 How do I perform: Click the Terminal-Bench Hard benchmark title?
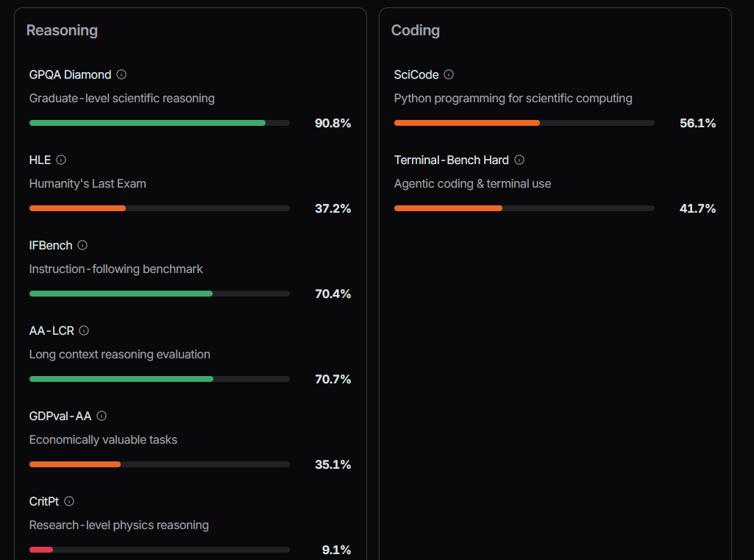pyautogui.click(x=452, y=160)
